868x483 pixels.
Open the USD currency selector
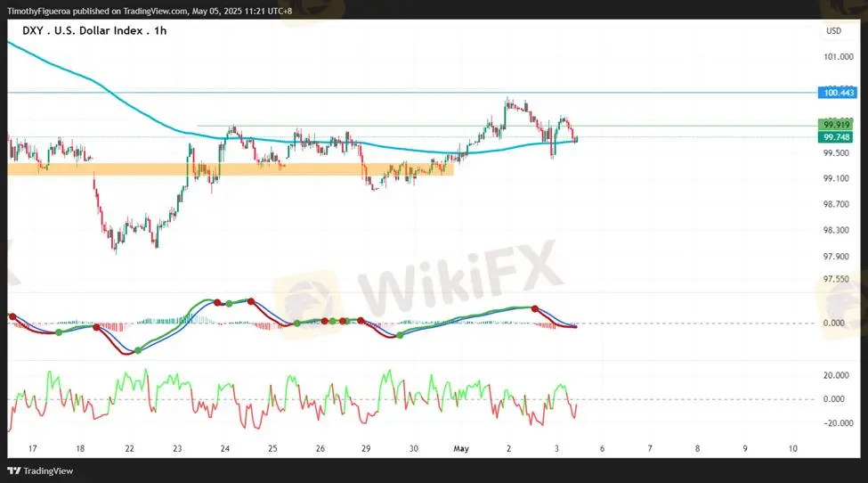[833, 30]
